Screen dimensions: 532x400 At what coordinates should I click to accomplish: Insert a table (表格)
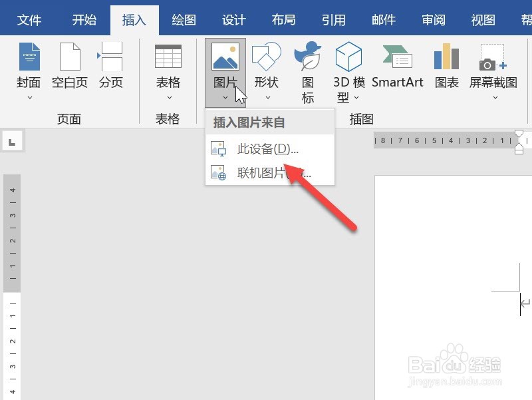tap(168, 67)
